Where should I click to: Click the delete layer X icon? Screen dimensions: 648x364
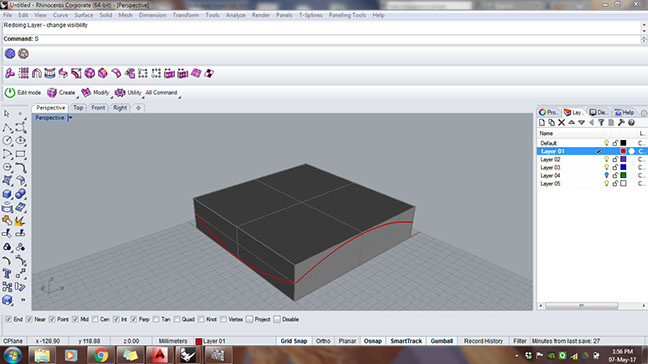click(561, 123)
